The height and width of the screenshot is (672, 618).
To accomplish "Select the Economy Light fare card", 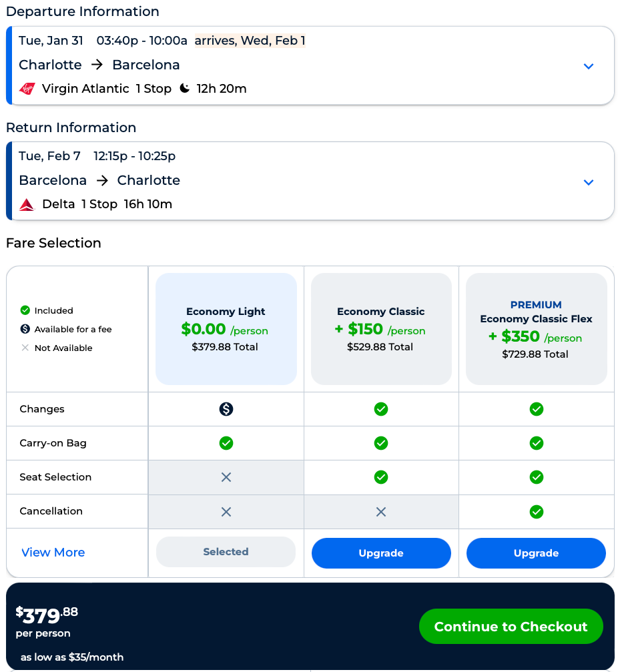I will tap(226, 329).
